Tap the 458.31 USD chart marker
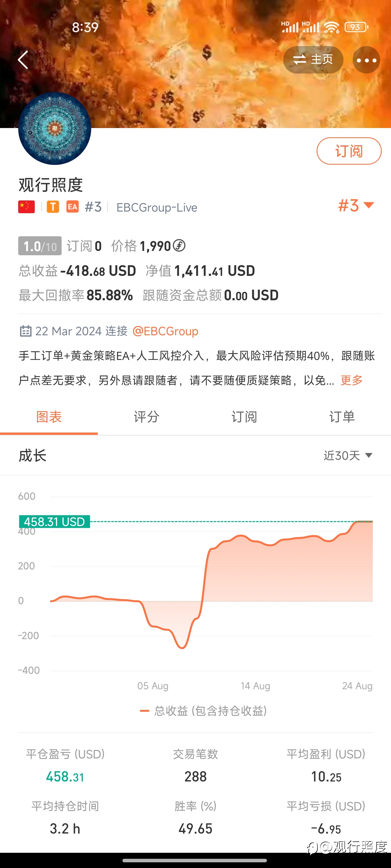This screenshot has height=868, width=391. [54, 522]
